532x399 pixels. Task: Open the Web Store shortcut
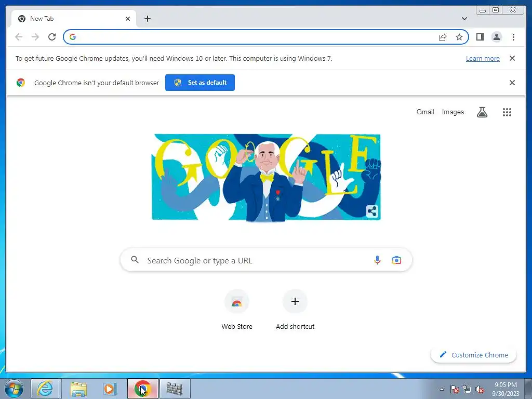point(237,310)
